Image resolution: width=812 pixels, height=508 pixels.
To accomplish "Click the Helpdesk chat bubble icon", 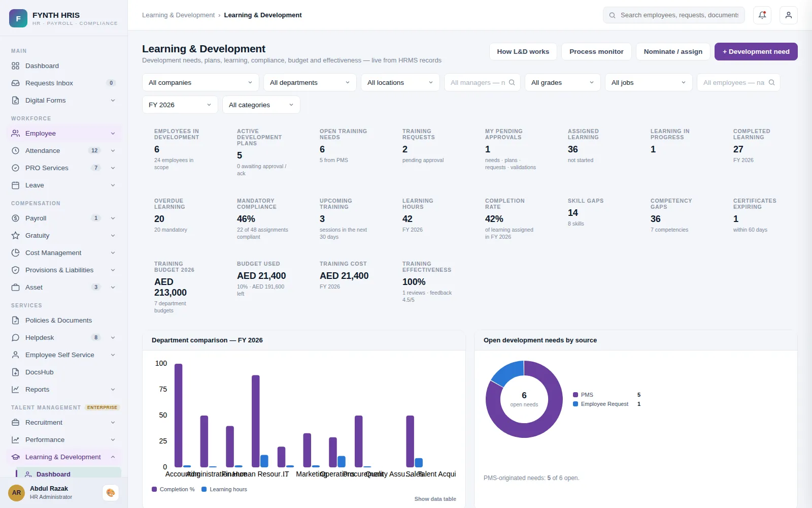I will (x=16, y=338).
